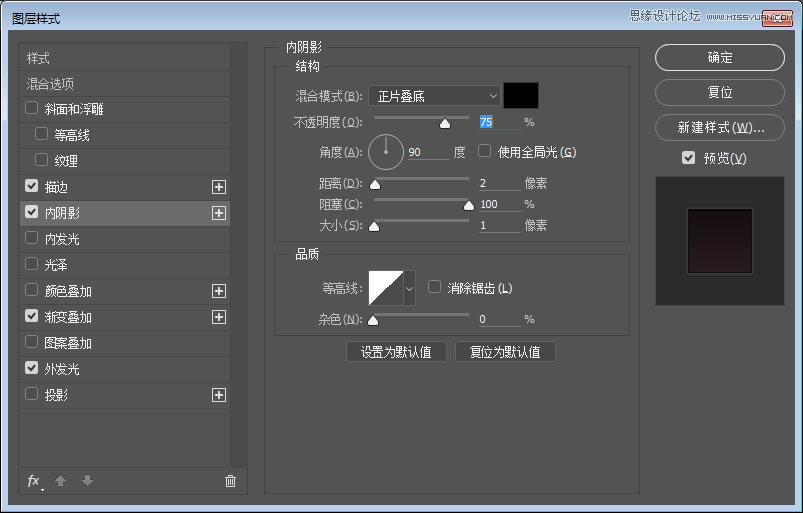This screenshot has height=513, width=803.
Task: Open the 内发光 settings row
Action: point(125,239)
